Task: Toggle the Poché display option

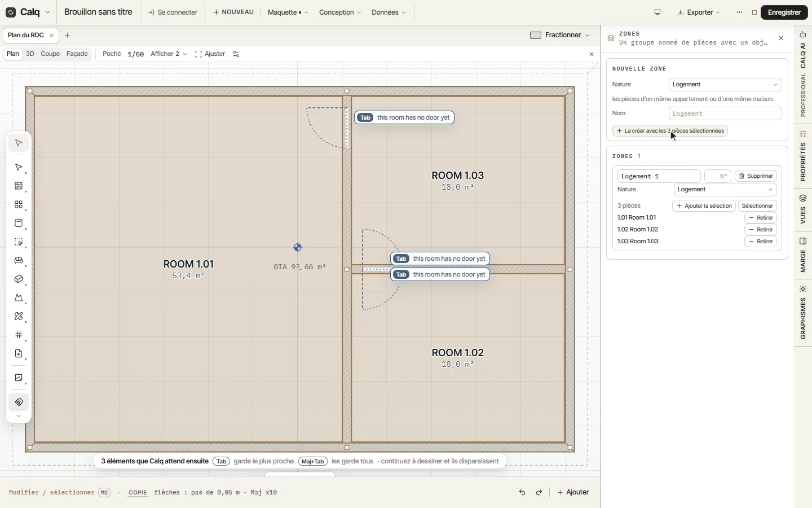Action: coord(112,54)
